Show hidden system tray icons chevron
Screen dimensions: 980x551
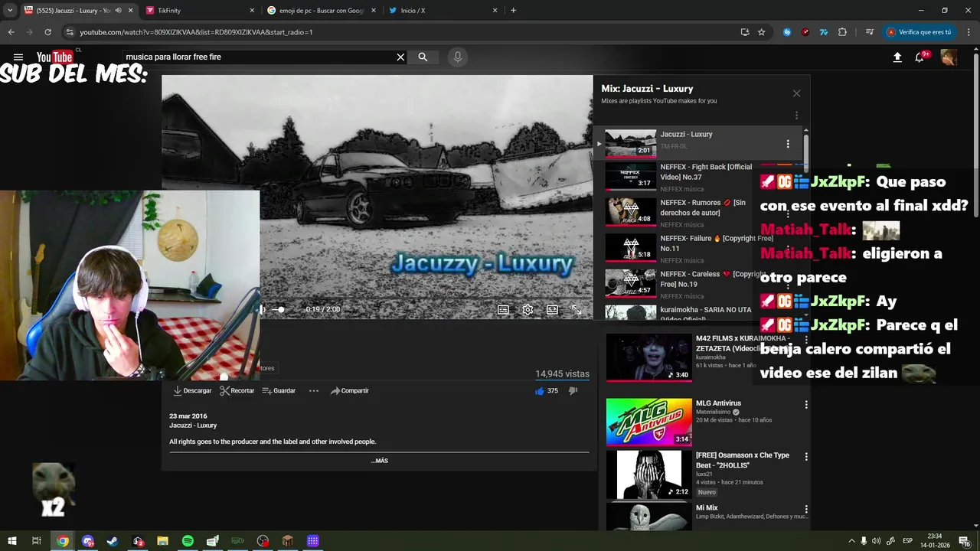[x=851, y=541]
